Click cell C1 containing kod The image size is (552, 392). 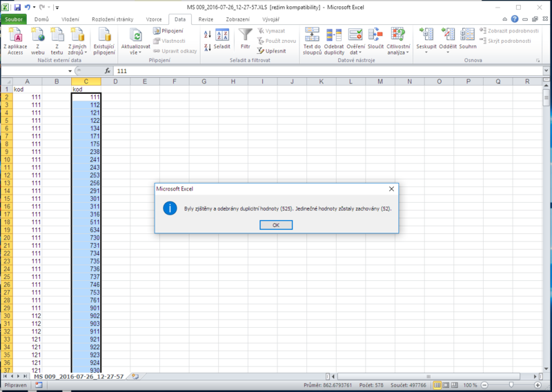pos(86,90)
